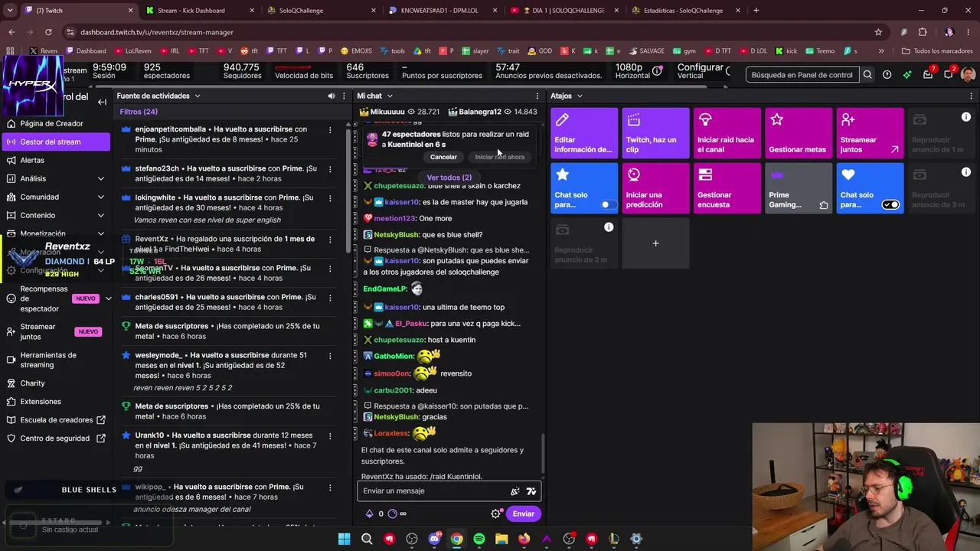Add a new shortcut with plus tile
The height and width of the screenshot is (551, 980).
[x=655, y=243]
